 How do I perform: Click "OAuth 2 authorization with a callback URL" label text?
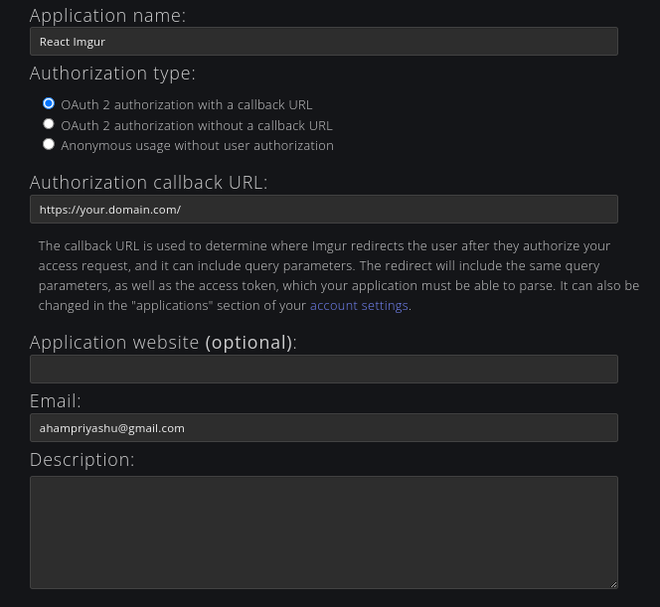point(187,105)
